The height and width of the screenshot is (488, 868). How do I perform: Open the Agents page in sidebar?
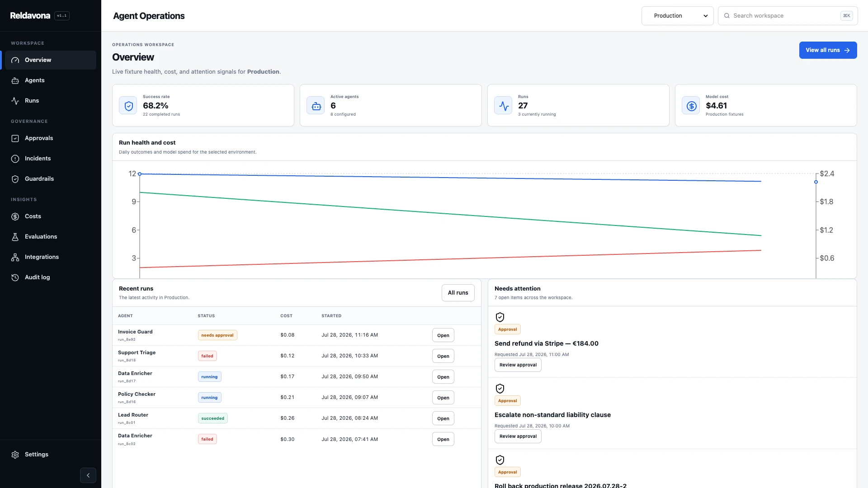click(x=51, y=80)
